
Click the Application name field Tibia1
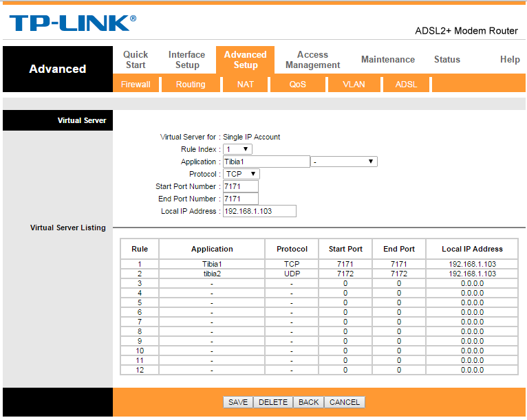click(266, 162)
